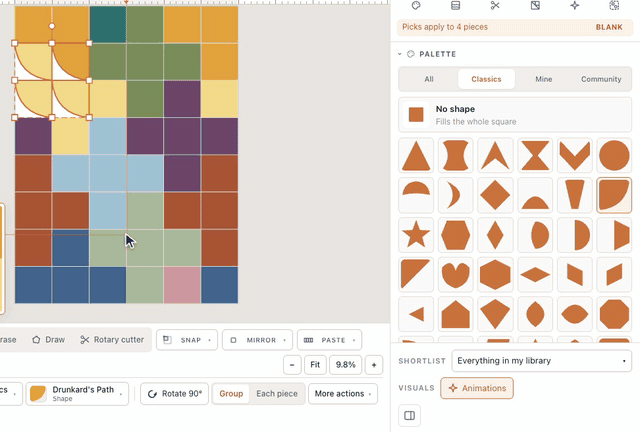The image size is (640, 432).
Task: Choose the tapered trapezoid shape
Action: (x=574, y=195)
